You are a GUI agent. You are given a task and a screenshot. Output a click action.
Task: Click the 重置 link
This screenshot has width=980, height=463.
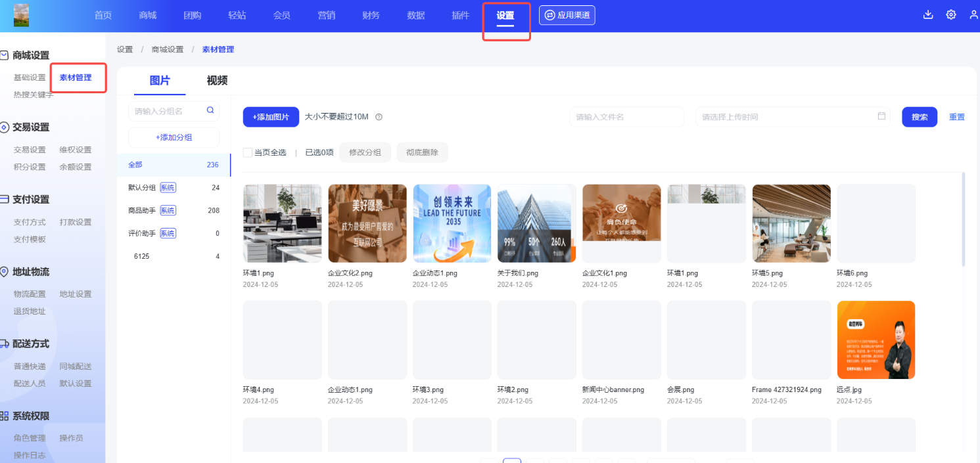956,117
